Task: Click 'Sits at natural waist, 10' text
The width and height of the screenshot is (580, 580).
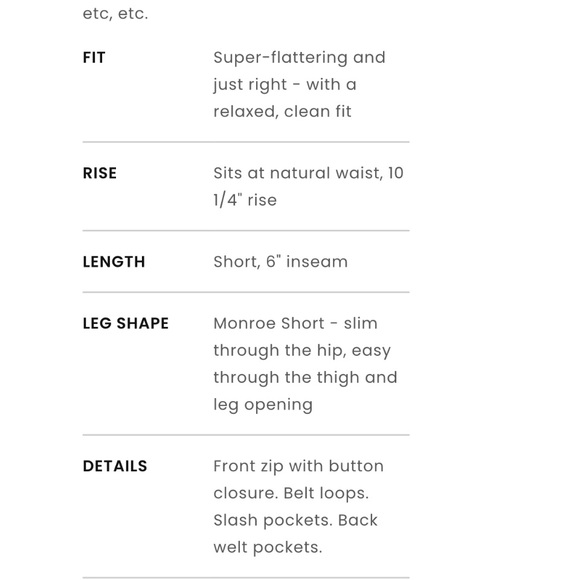Action: click(x=308, y=173)
